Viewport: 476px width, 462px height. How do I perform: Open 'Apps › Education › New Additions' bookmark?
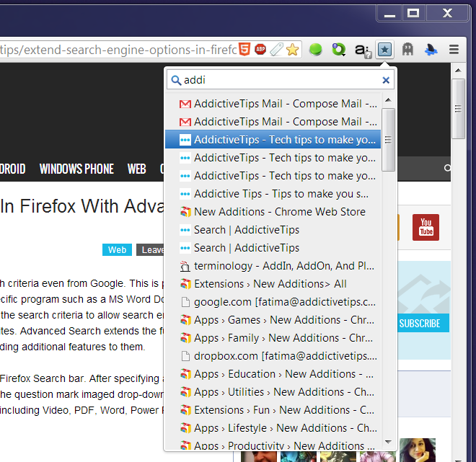tap(273, 374)
